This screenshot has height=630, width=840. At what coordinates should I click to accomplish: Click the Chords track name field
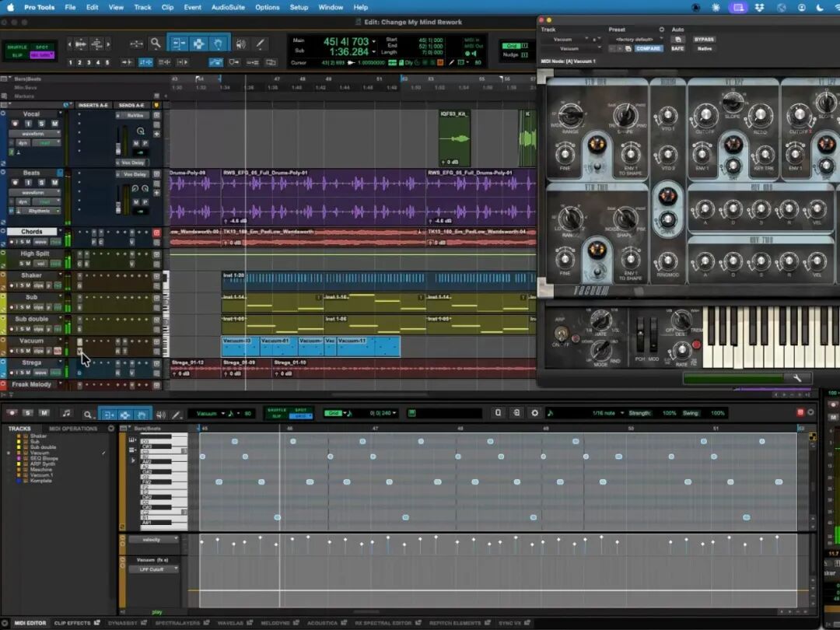[32, 232]
